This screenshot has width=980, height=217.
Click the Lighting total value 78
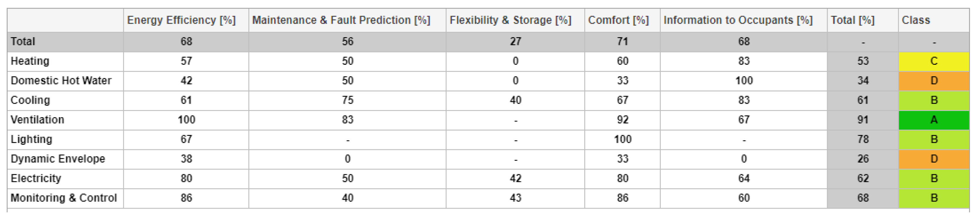click(863, 139)
